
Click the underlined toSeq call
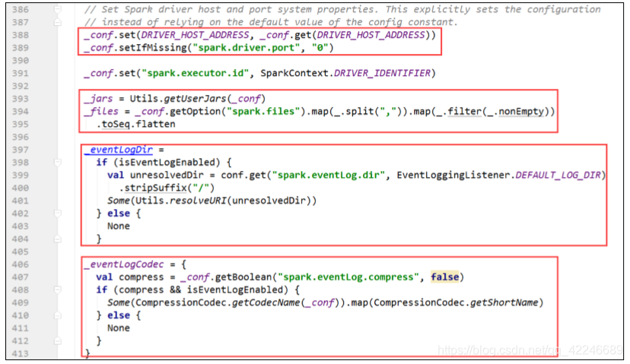[x=116, y=125]
